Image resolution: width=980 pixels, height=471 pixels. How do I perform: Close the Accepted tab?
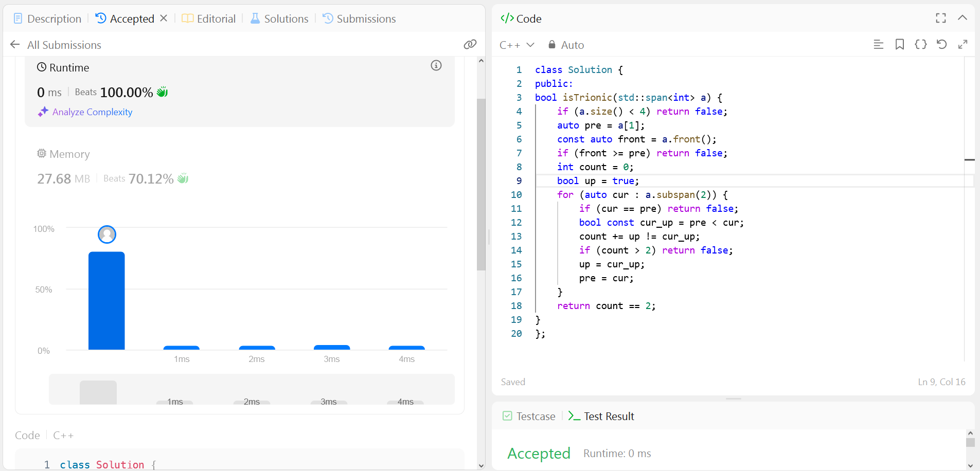(x=164, y=19)
